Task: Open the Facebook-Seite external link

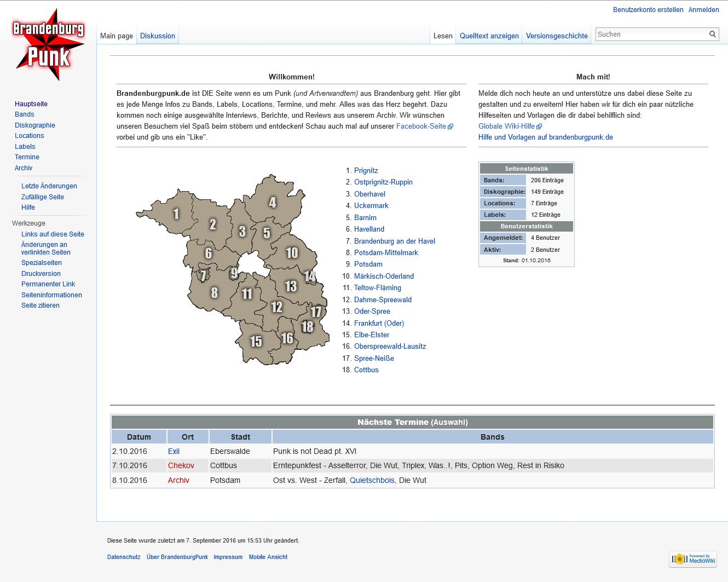Action: [x=421, y=126]
